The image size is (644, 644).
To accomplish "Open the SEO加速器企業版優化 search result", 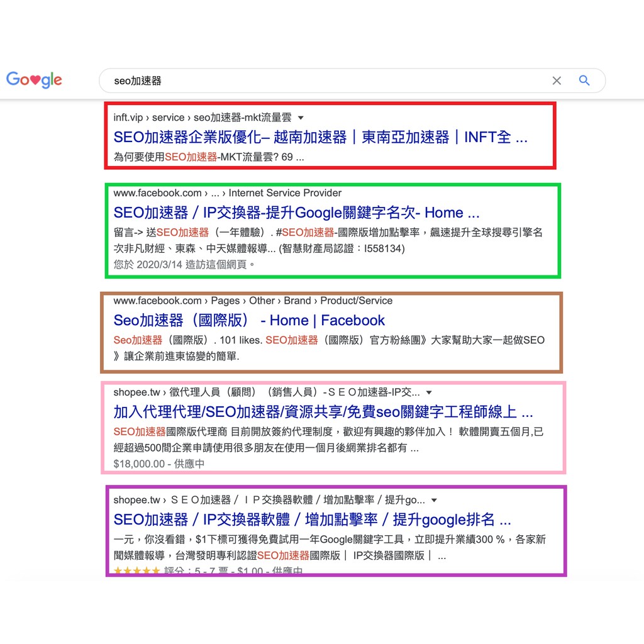I will coord(320,137).
